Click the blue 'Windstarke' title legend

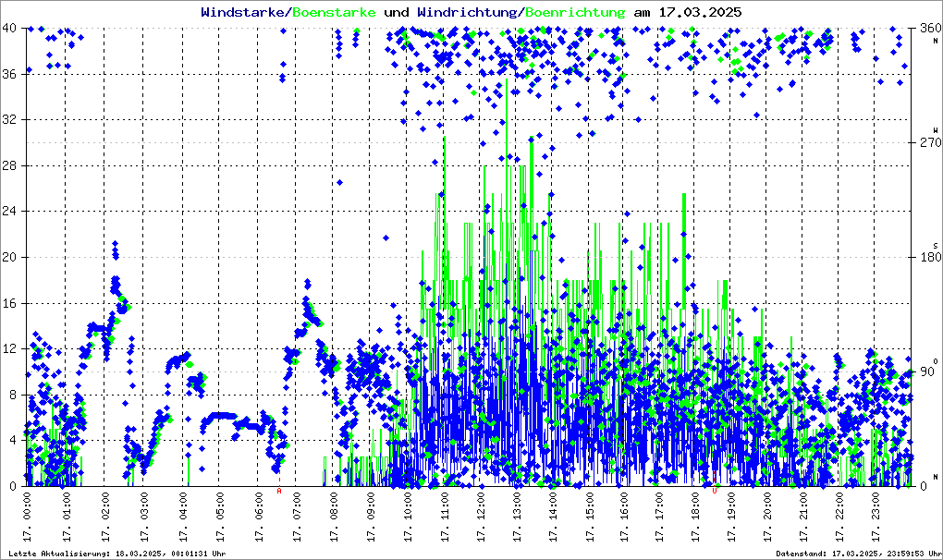(244, 12)
